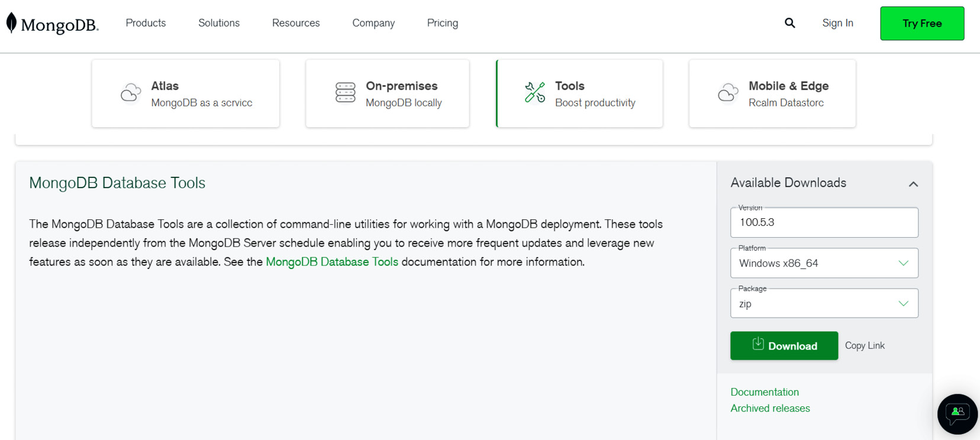Image resolution: width=980 pixels, height=440 pixels.
Task: Go to the Pricing page
Action: pos(443,23)
